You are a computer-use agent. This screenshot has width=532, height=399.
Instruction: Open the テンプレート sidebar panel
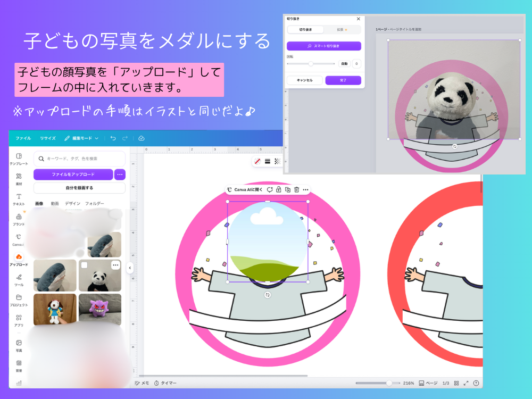coord(19,159)
